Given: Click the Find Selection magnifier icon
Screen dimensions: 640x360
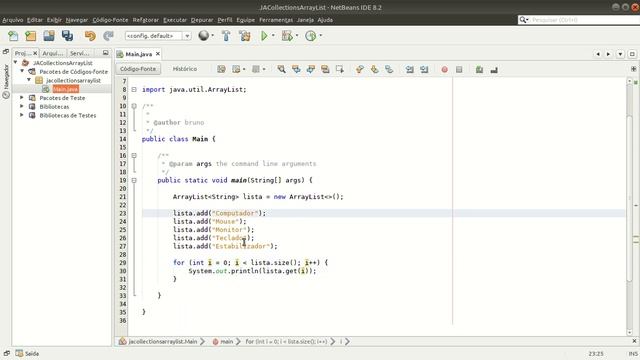Looking at the screenshot, I should (x=281, y=69).
